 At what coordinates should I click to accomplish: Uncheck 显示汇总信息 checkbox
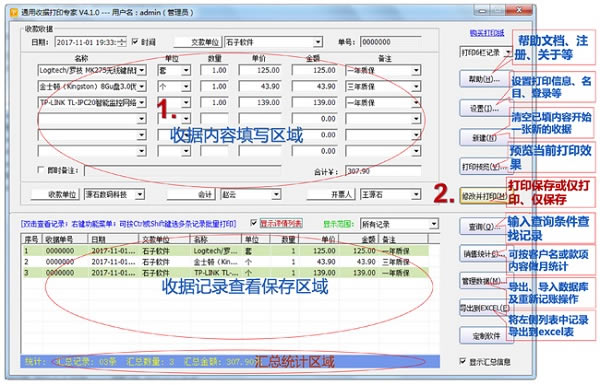pyautogui.click(x=463, y=361)
